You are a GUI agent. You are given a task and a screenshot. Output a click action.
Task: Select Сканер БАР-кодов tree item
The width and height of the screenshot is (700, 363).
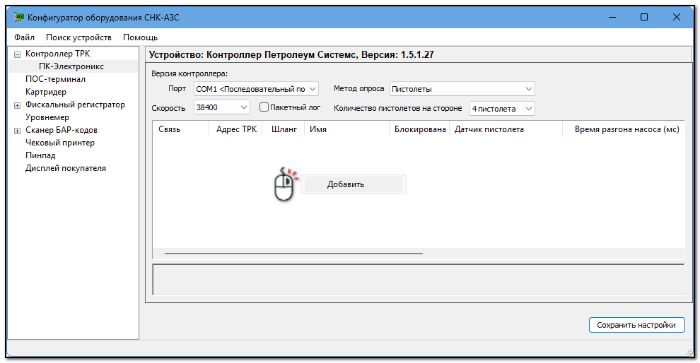tap(61, 130)
